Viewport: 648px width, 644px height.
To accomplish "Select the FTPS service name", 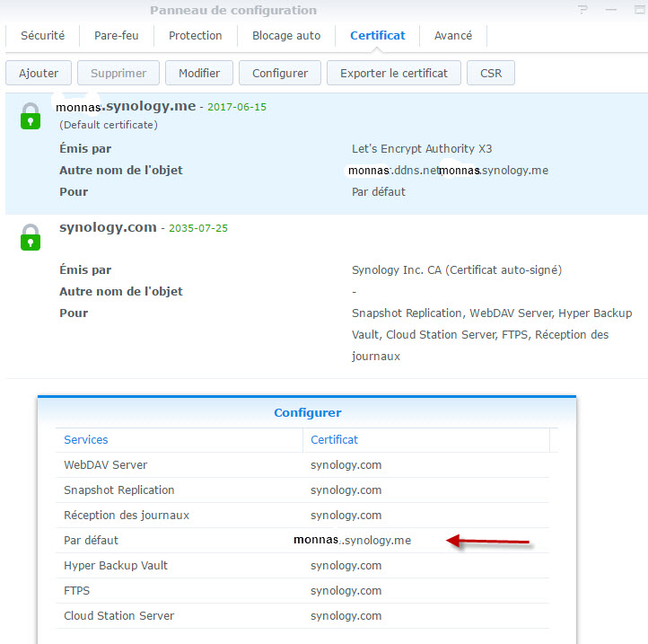I will pos(76,591).
